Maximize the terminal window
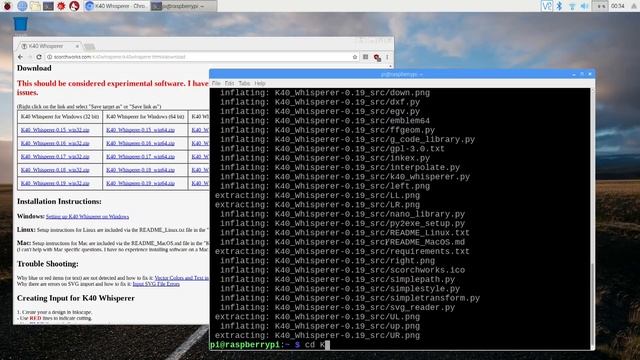The height and width of the screenshot is (360, 640). click(582, 74)
